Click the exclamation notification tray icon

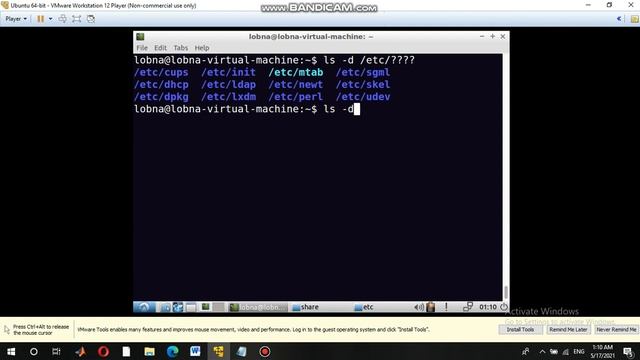446,307
